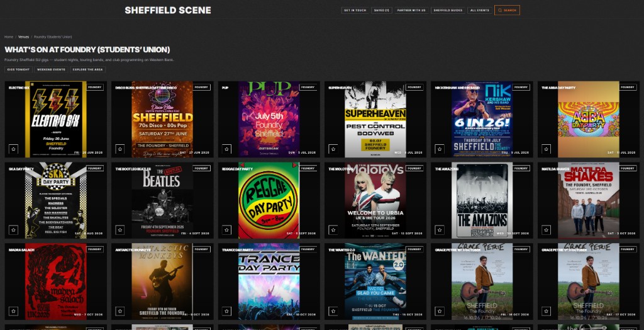Viewport: 644px width, 330px height.
Task: View Saved (1) events
Action: (x=382, y=10)
